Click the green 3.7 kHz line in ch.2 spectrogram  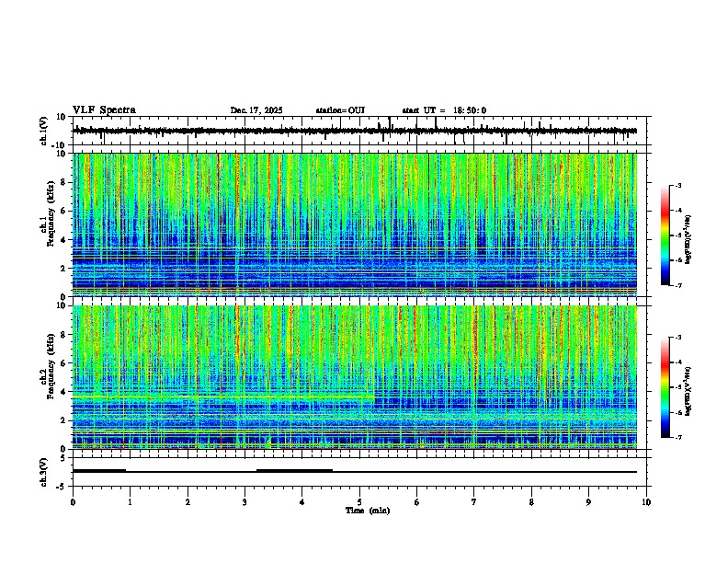click(223, 396)
